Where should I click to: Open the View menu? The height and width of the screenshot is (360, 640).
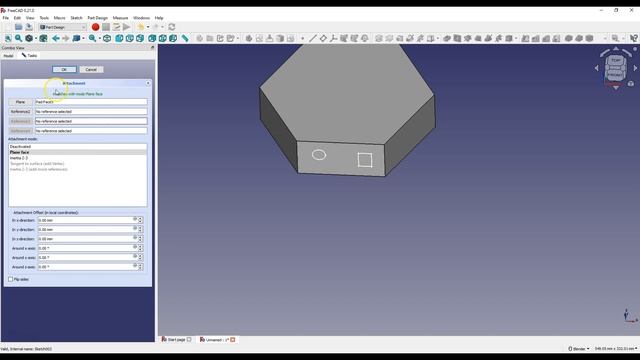[30, 18]
